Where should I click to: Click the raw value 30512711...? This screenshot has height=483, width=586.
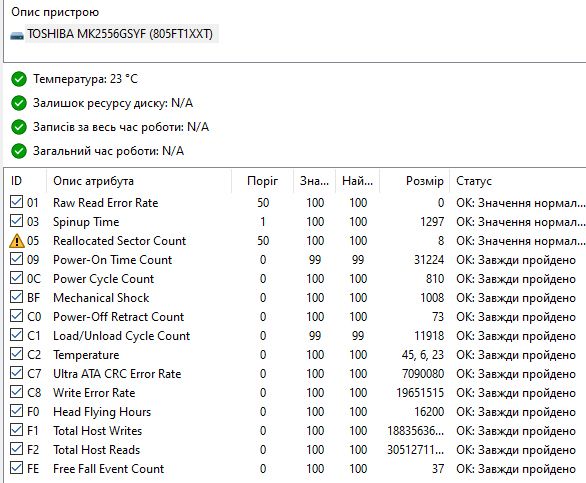click(x=416, y=450)
